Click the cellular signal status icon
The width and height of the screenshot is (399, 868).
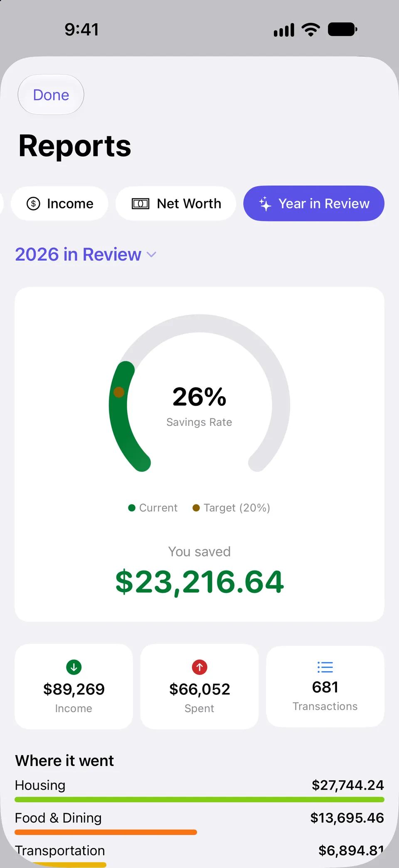click(x=284, y=30)
